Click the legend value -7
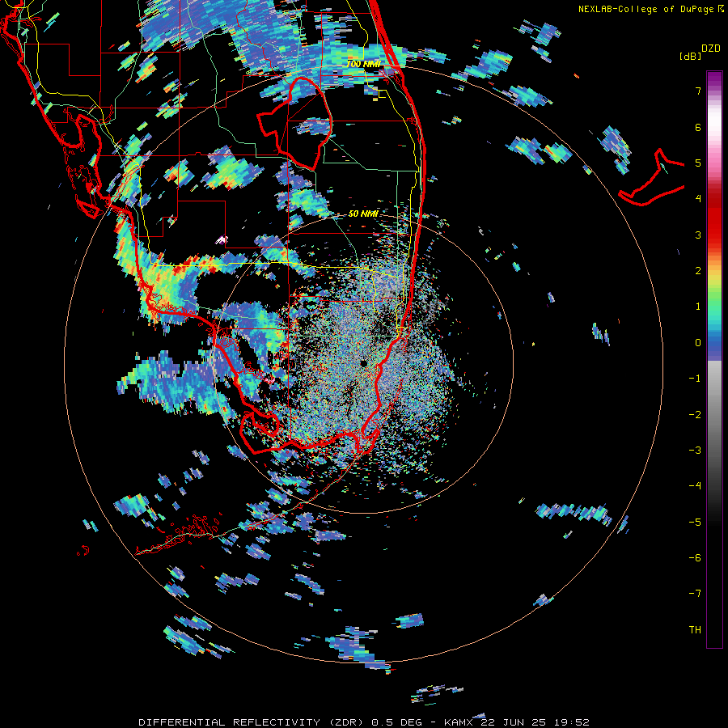This screenshot has width=728, height=728. 695,594
